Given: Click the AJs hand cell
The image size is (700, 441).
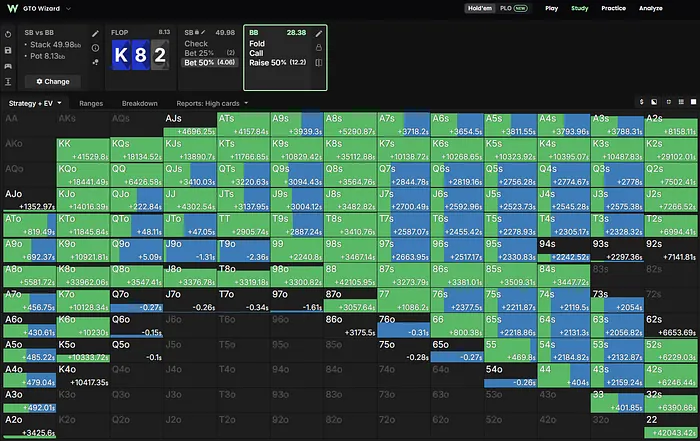Looking at the screenshot, I should tap(190, 125).
